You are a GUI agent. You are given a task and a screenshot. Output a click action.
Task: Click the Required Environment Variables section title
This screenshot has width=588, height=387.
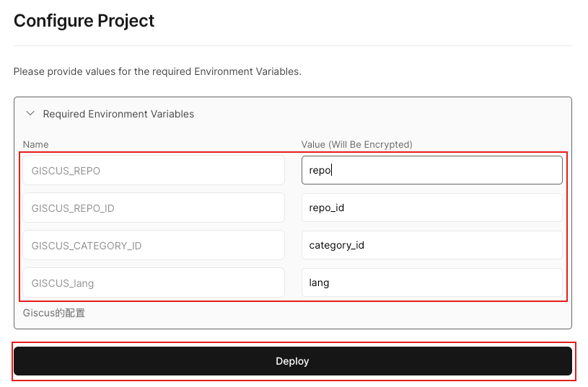[118, 114]
